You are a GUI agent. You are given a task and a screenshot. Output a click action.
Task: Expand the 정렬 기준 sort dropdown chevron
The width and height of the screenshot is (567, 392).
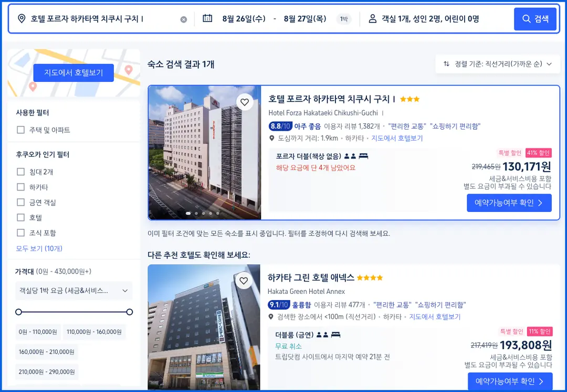click(x=549, y=64)
